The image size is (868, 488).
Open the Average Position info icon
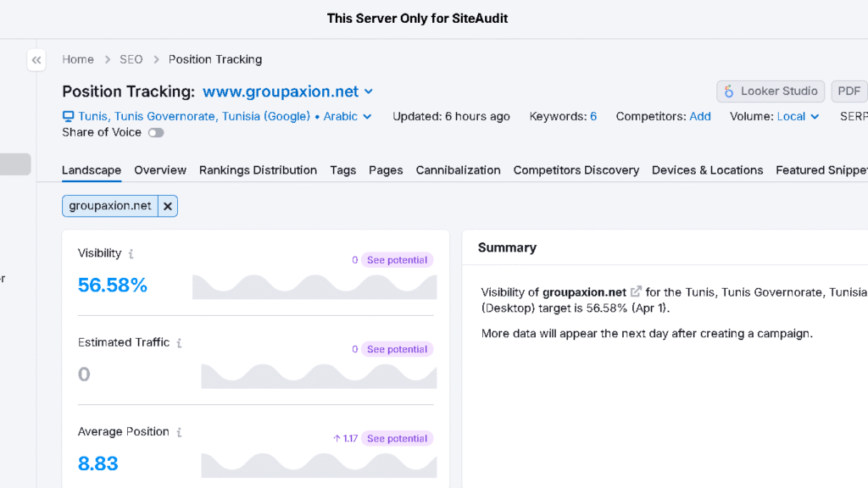178,432
